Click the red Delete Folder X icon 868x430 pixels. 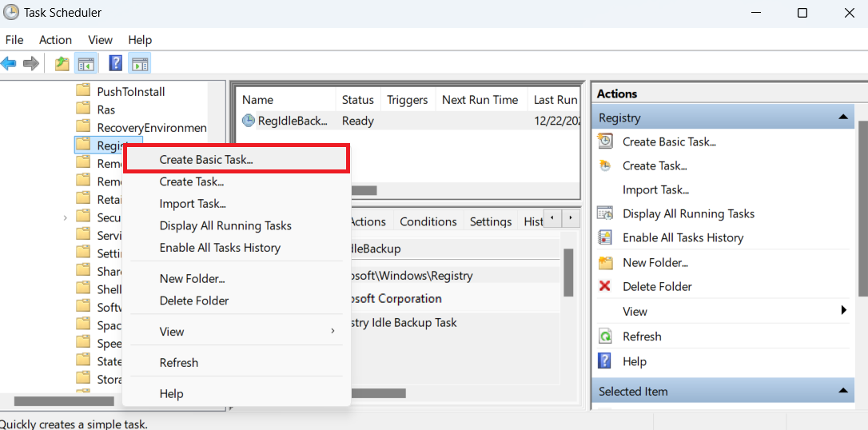[605, 286]
